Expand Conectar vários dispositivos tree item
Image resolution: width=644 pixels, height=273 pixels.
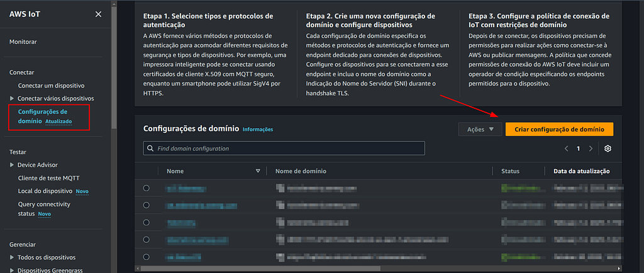pos(12,99)
